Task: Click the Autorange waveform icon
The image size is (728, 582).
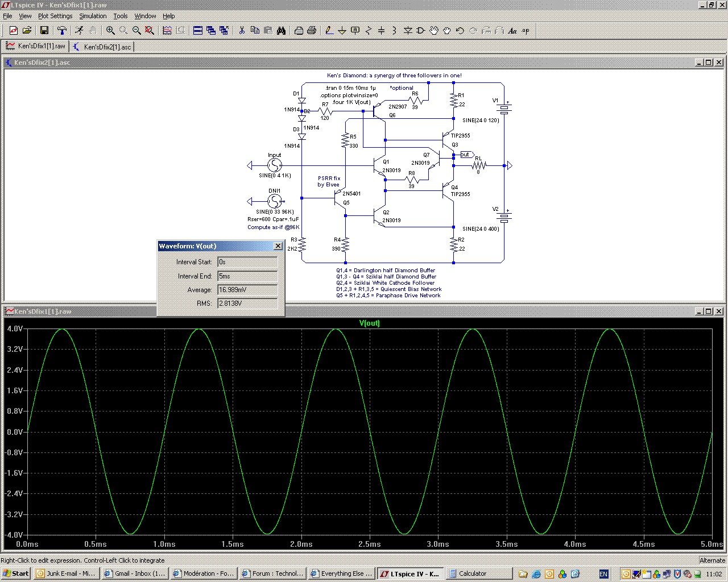Action: 167,31
